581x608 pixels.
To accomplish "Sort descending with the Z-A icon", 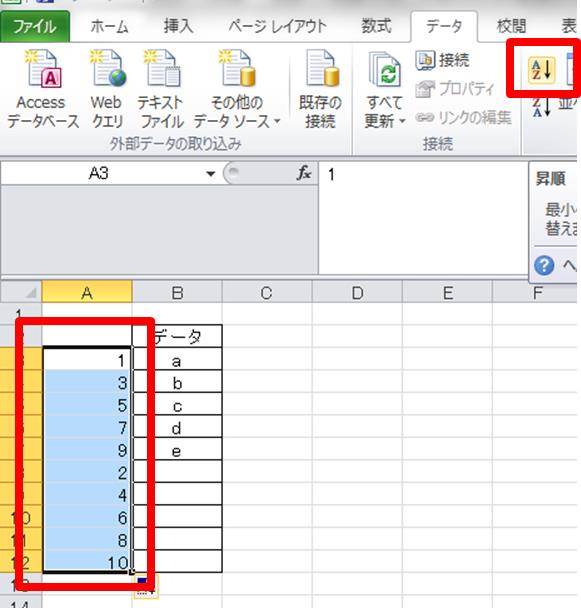I will (x=541, y=107).
